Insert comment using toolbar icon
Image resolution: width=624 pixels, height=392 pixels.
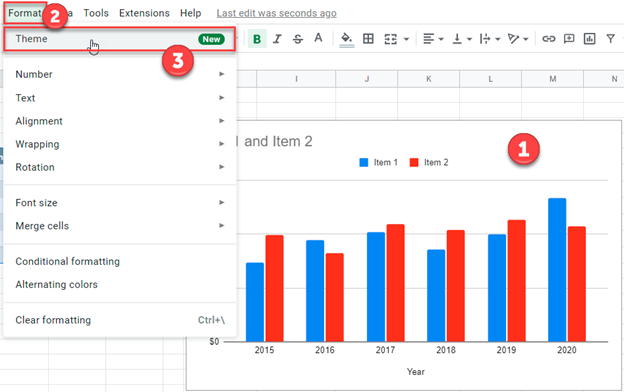click(x=569, y=39)
